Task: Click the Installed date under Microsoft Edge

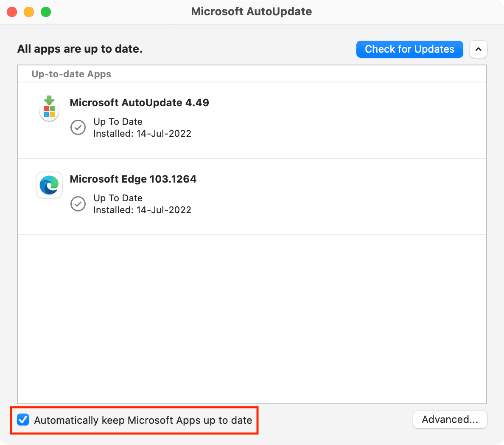Action: (143, 210)
